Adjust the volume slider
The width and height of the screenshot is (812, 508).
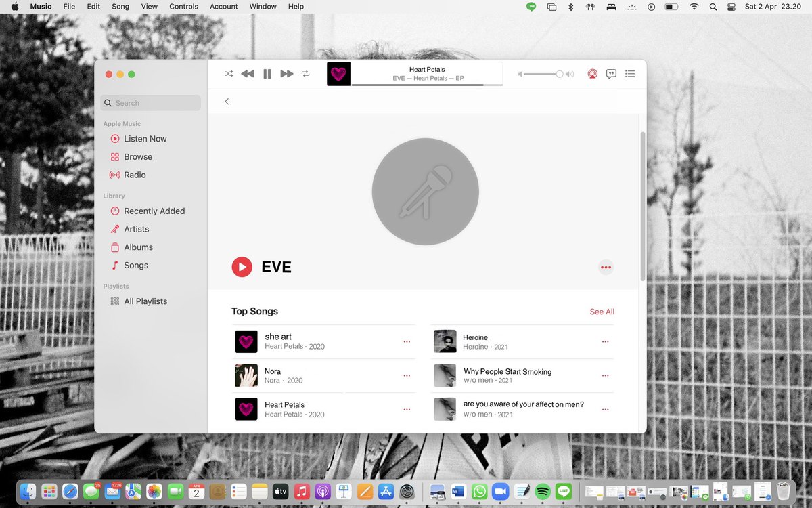542,74
